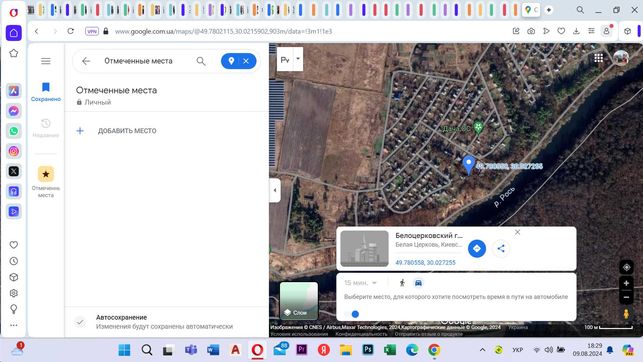Open the Google apps grid icon

(599, 58)
